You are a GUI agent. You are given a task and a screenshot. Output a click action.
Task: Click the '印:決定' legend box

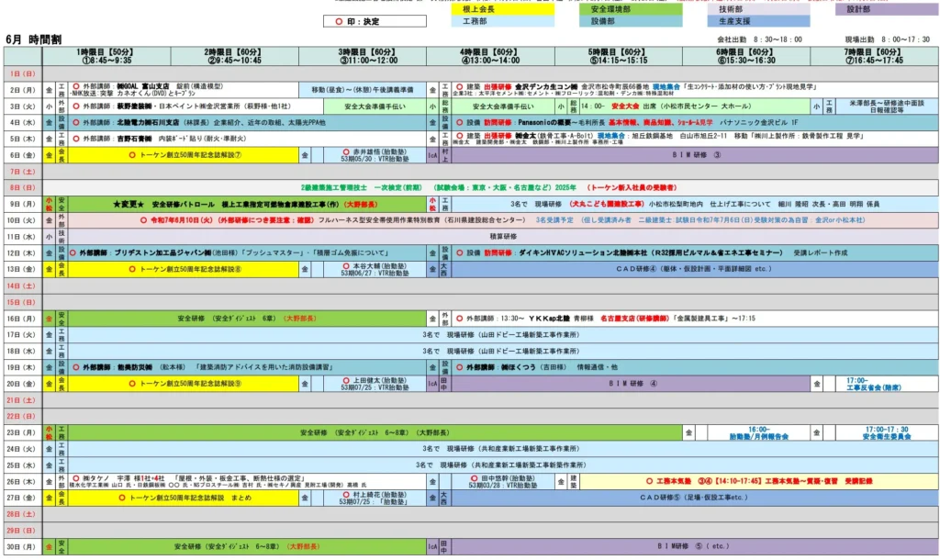(x=375, y=22)
